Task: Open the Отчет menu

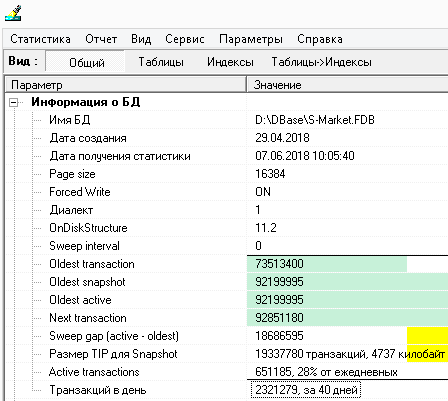Action: click(101, 39)
